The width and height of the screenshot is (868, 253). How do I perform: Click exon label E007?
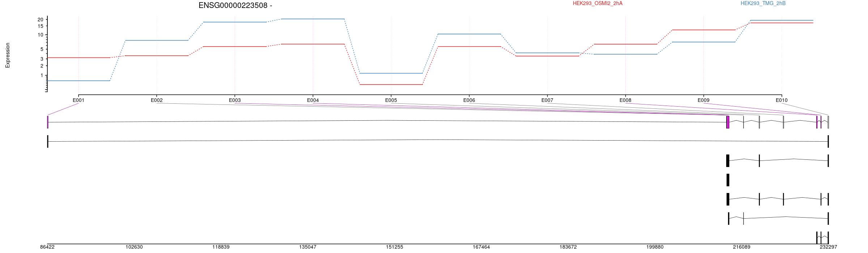point(547,100)
